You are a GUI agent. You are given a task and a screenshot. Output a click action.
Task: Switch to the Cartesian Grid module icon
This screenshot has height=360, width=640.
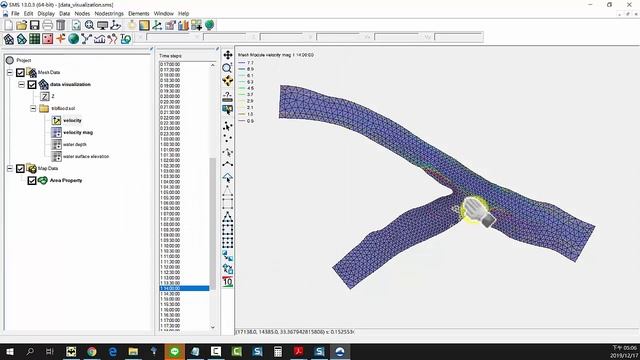coord(35,39)
